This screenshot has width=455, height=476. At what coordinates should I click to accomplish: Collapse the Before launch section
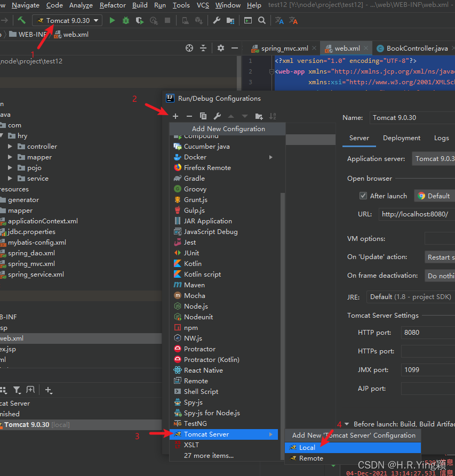point(347,424)
